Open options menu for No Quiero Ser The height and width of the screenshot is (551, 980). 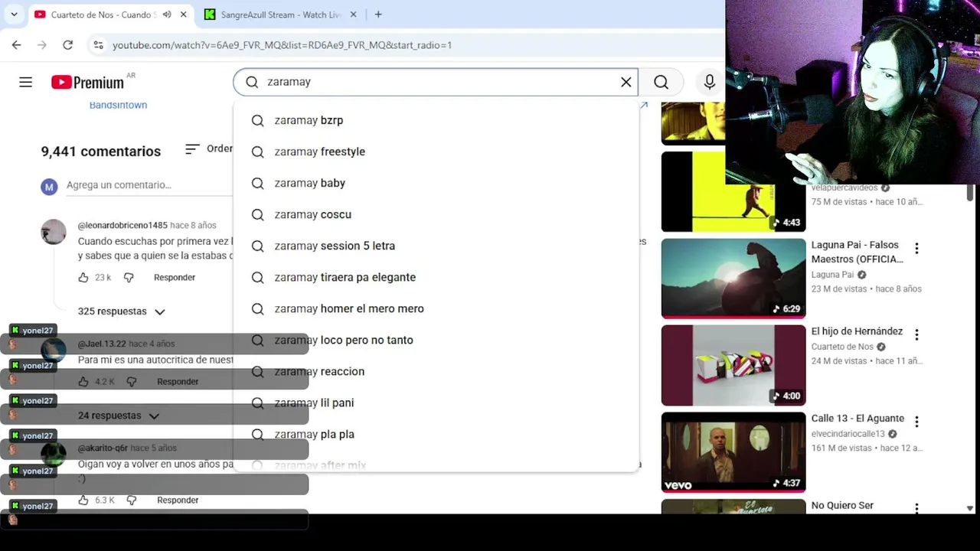click(x=916, y=508)
